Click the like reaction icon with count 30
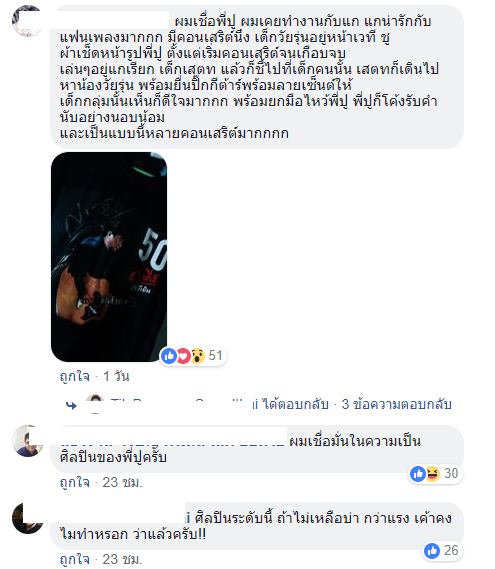Screen dimensions: 495x569 pos(418,474)
